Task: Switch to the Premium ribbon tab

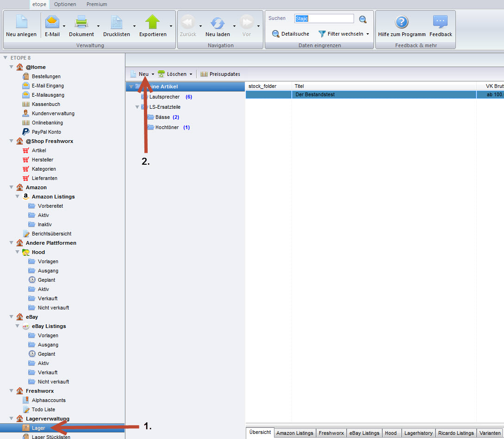Action: pos(97,4)
